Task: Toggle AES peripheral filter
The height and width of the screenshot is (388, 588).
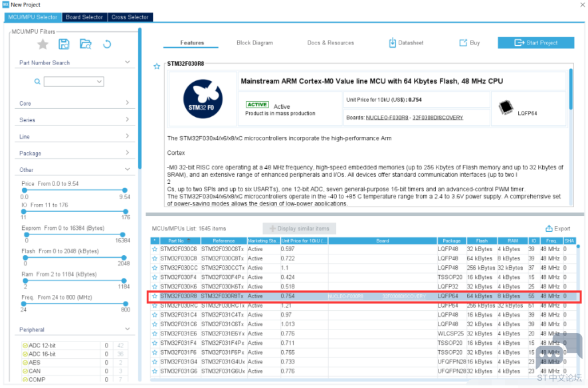Action: click(x=25, y=363)
